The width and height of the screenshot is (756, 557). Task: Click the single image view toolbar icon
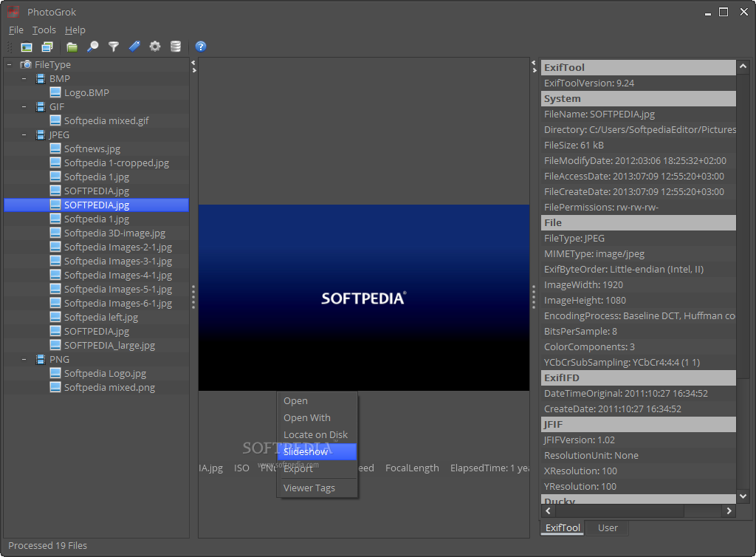pos(27,47)
